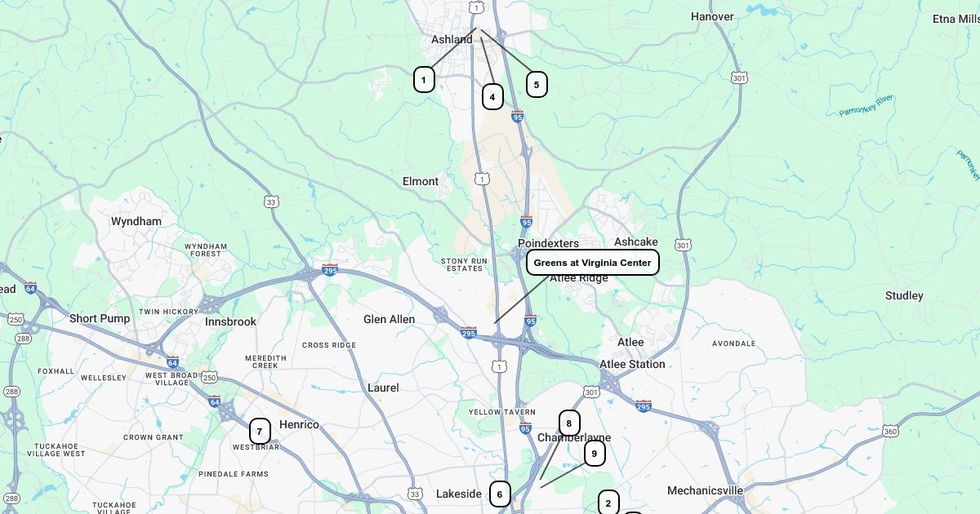Click the Greens at Virginia Center label
Image resolution: width=980 pixels, height=514 pixels.
click(593, 263)
